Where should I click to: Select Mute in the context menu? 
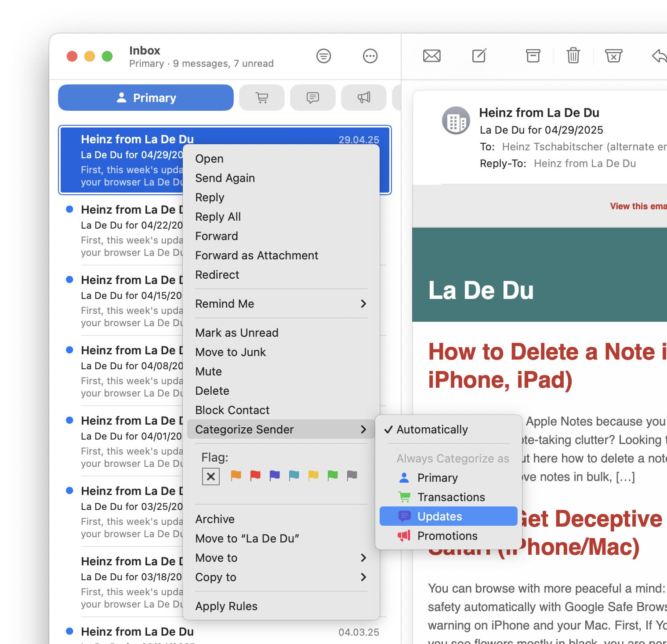[281, 371]
